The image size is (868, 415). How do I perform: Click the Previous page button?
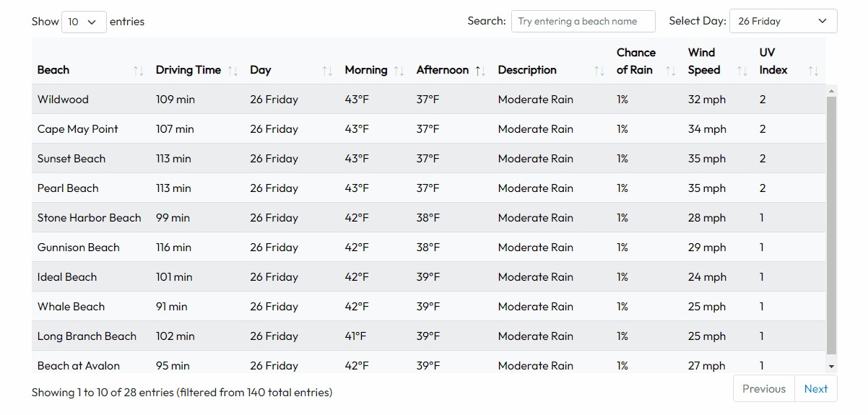(763, 388)
